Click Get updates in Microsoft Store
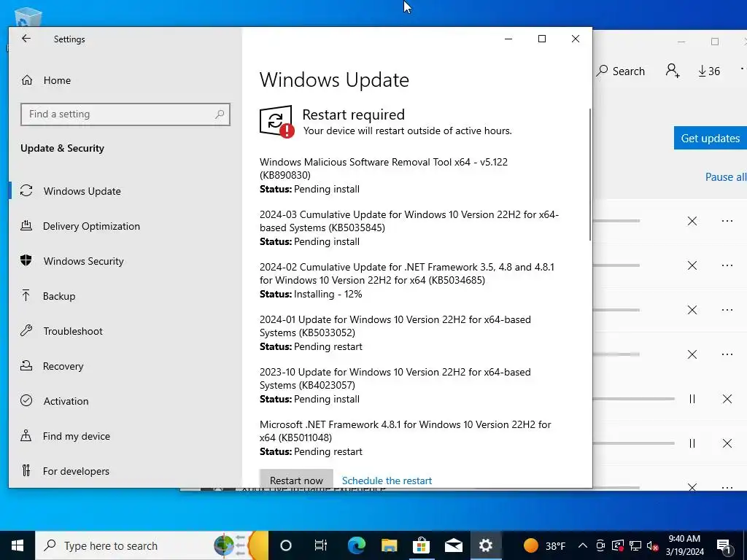Screen dimensions: 747x560 pos(711,138)
